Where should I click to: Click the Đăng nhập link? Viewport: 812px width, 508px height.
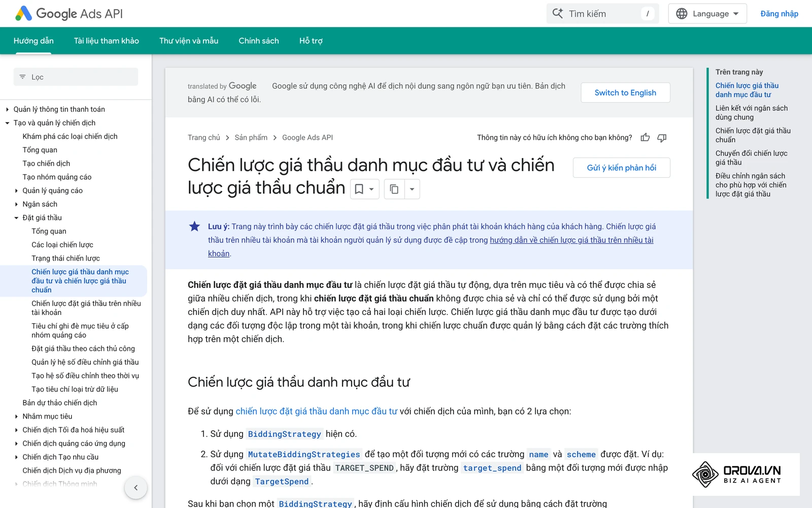(779, 14)
